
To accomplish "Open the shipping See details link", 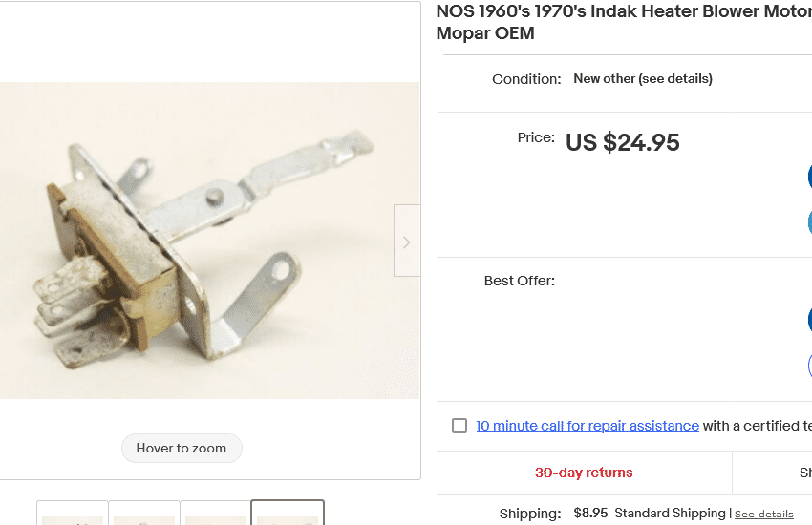I will [763, 514].
